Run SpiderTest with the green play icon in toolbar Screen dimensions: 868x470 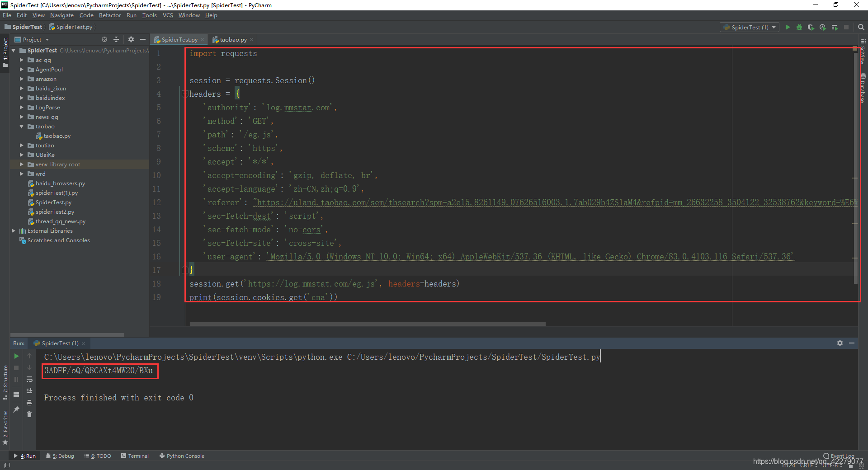pos(788,27)
